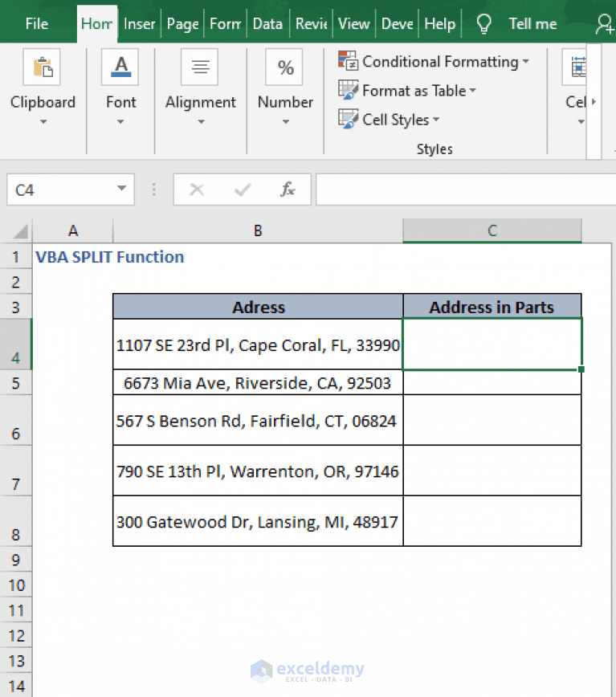Select row 4 header
This screenshot has height=697, width=616.
[x=16, y=344]
